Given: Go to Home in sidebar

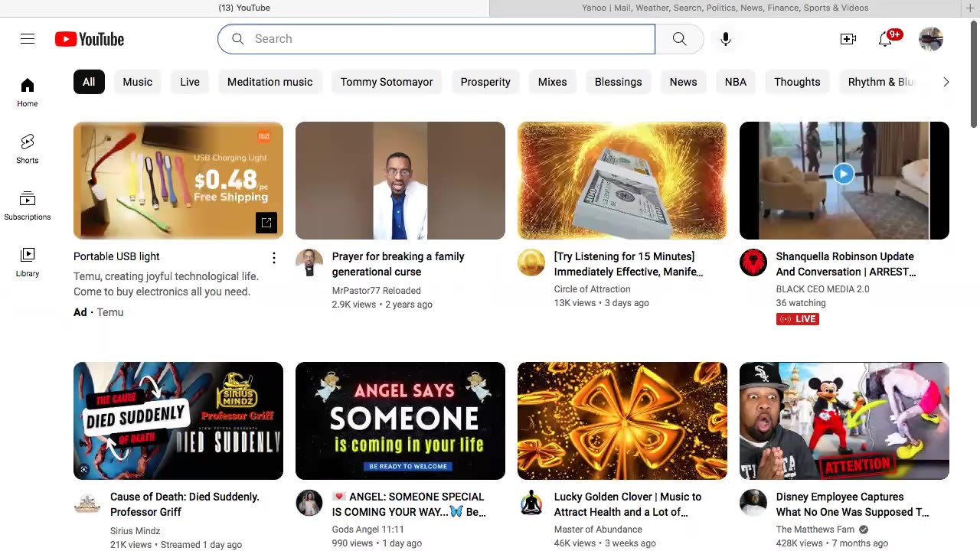Looking at the screenshot, I should click(28, 92).
